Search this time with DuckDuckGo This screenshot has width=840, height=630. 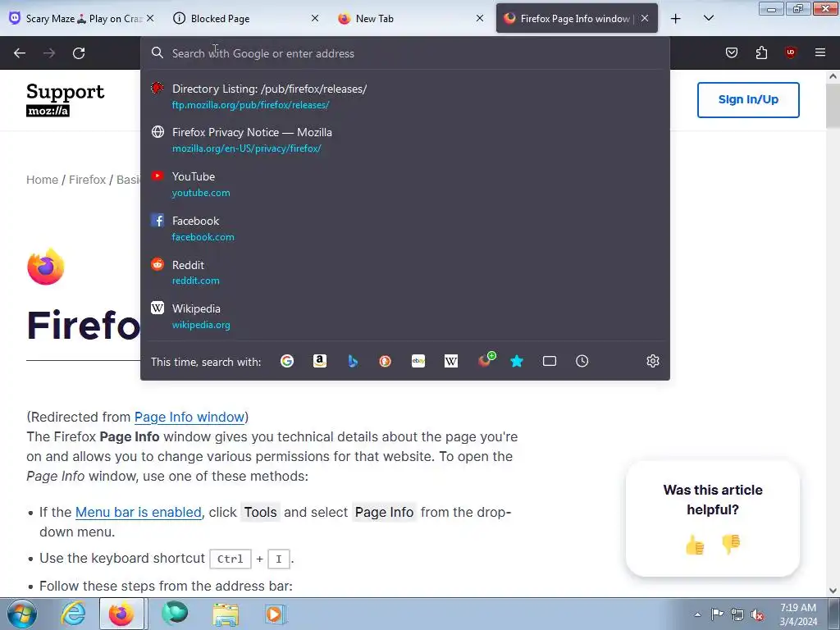click(386, 362)
